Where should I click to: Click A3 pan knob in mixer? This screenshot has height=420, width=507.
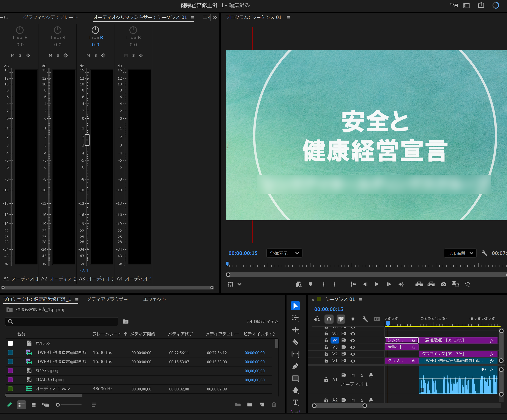click(95, 30)
